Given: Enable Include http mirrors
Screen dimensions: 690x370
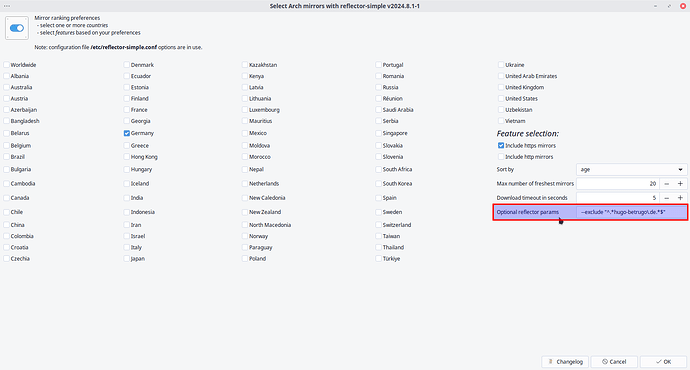Looking at the screenshot, I should tap(501, 157).
